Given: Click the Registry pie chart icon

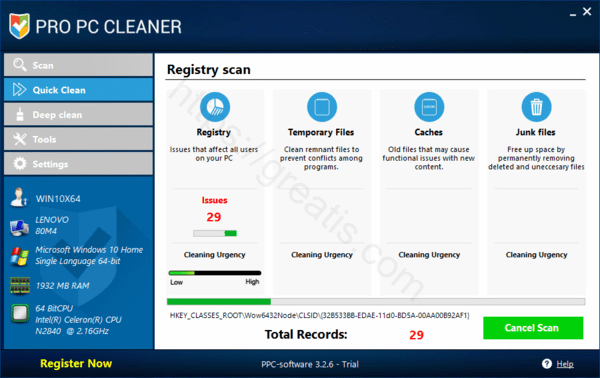Looking at the screenshot, I should point(215,107).
